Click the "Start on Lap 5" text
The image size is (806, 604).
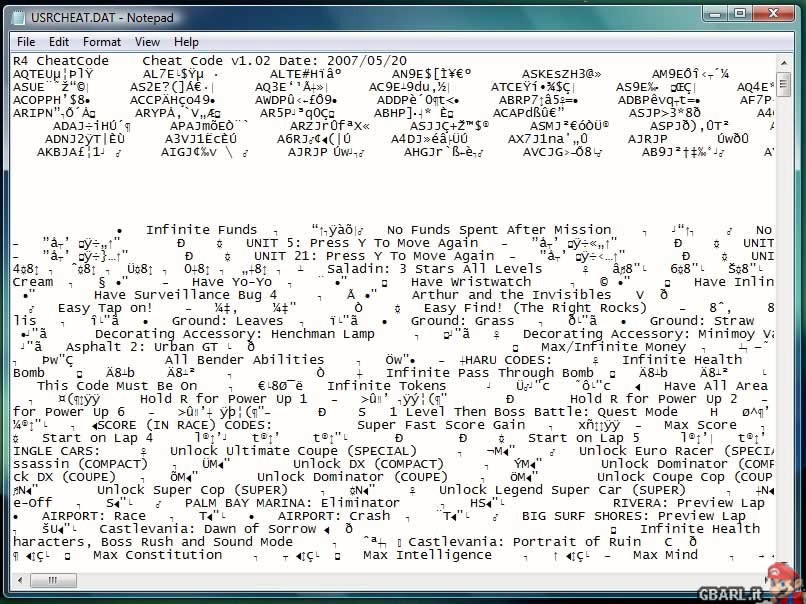tap(583, 438)
